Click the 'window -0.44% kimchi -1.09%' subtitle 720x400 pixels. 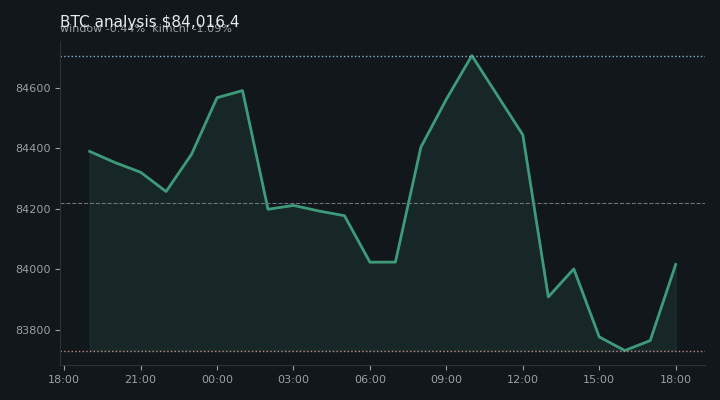point(146,29)
